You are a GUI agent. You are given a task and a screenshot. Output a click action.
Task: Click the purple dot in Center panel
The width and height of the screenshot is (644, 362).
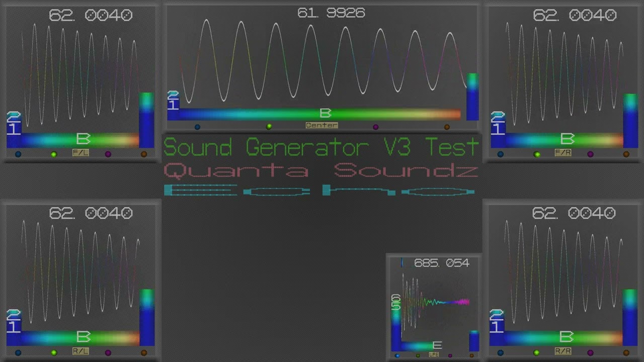coord(375,127)
